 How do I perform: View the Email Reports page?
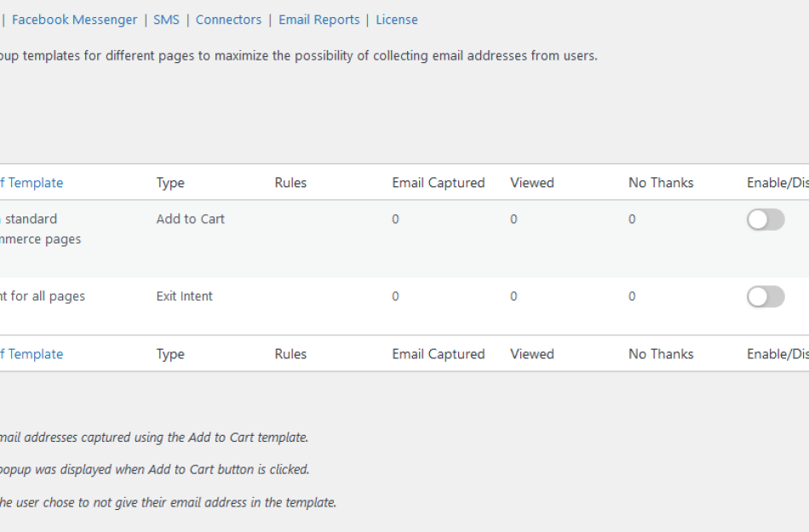(319, 19)
